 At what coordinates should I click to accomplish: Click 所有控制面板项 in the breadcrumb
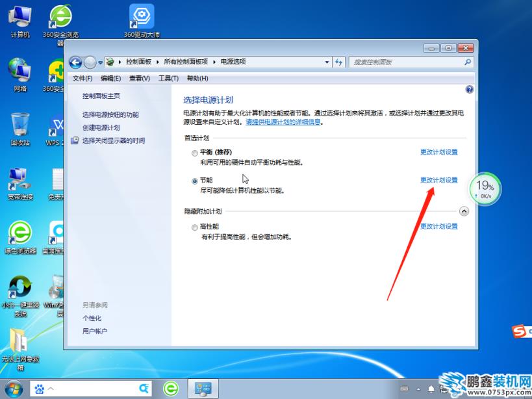[x=186, y=62]
